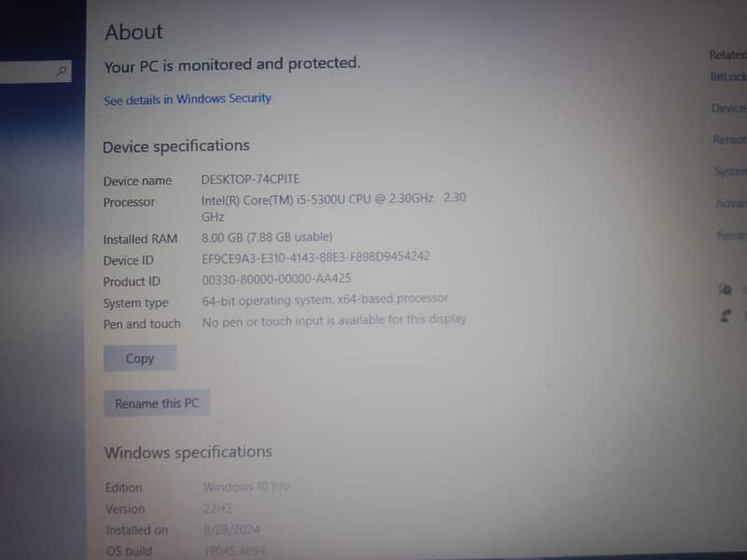Click the Give feedback icon
Screen dimensions: 747x560
[726, 316]
